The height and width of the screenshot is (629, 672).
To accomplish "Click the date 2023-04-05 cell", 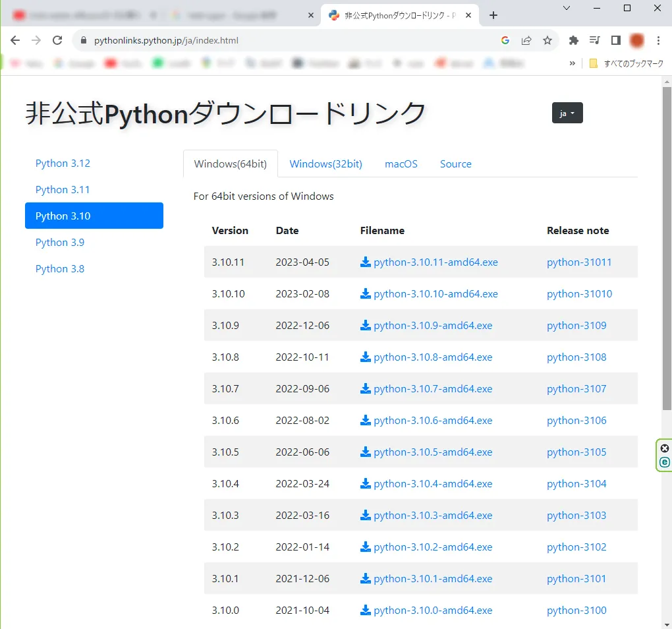I will coord(302,262).
